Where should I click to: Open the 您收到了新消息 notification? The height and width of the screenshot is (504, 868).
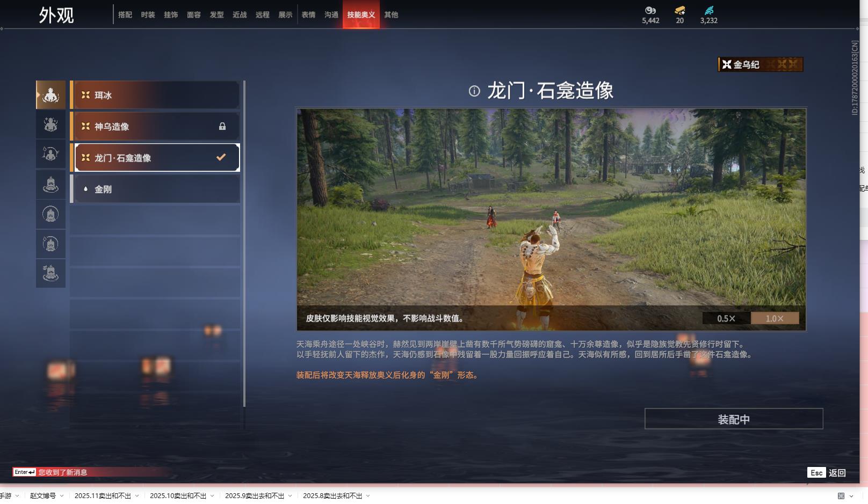(63, 472)
